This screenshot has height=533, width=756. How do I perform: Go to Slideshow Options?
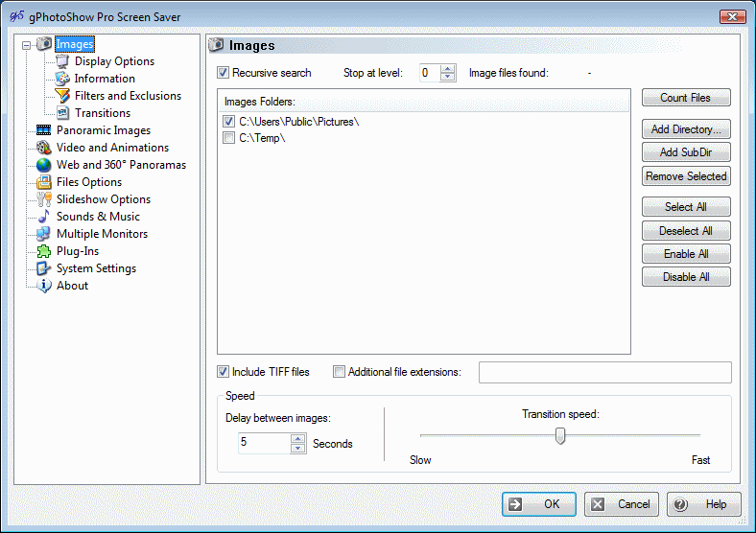(x=104, y=199)
